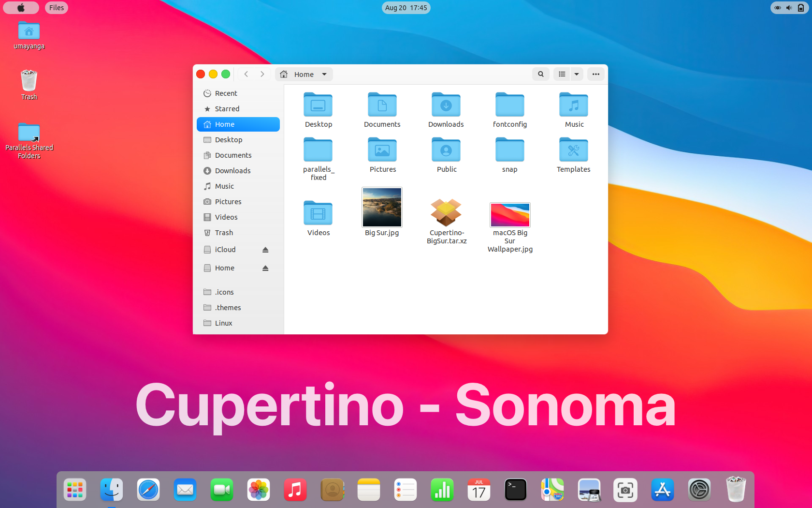Open Documents in the sidebar
This screenshot has height=508, width=812.
[238, 155]
